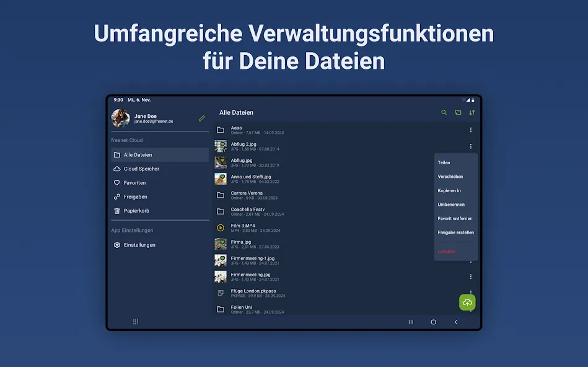
Task: Select the folder name Folien Uni
Action: pyautogui.click(x=242, y=307)
